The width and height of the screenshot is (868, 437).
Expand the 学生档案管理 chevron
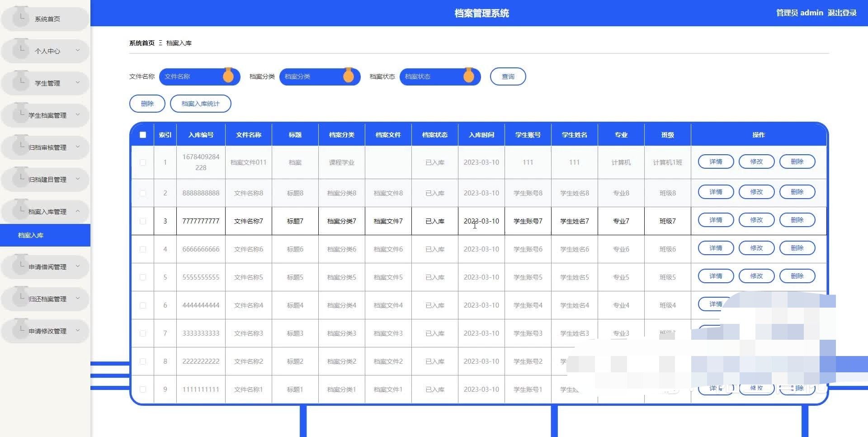[78, 114]
